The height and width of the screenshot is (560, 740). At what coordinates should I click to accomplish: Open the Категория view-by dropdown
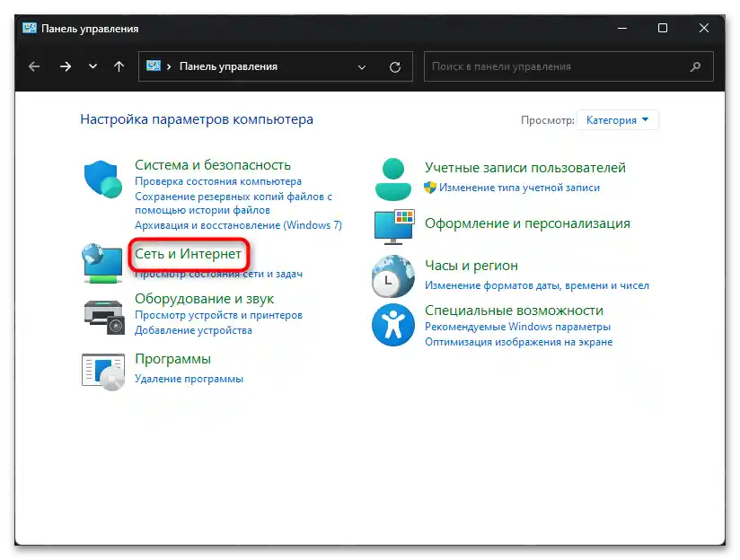click(617, 120)
